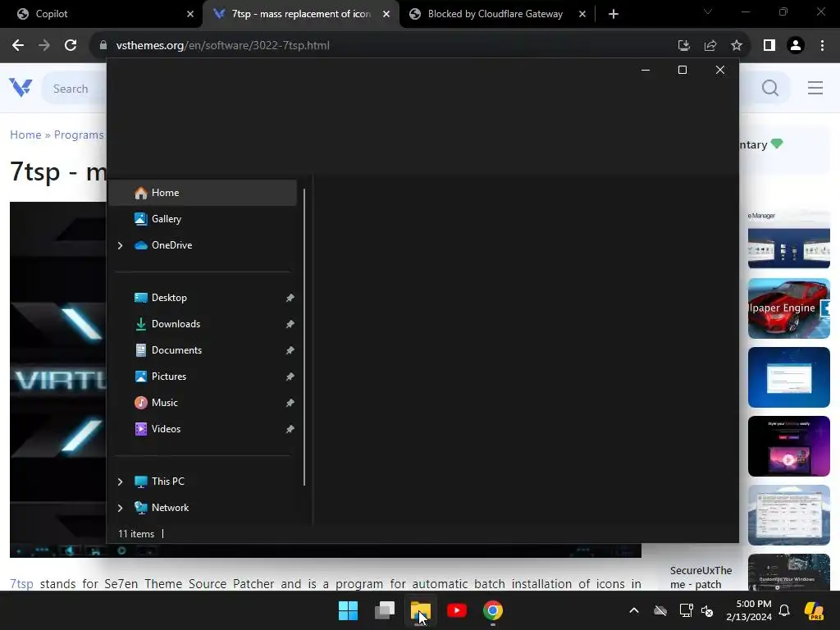Open Gallery in File Explorer sidebar
Viewport: 840px width, 630px height.
203,219
